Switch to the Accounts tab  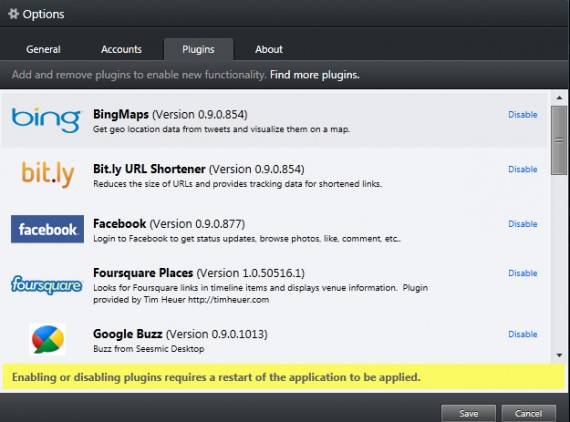(121, 49)
